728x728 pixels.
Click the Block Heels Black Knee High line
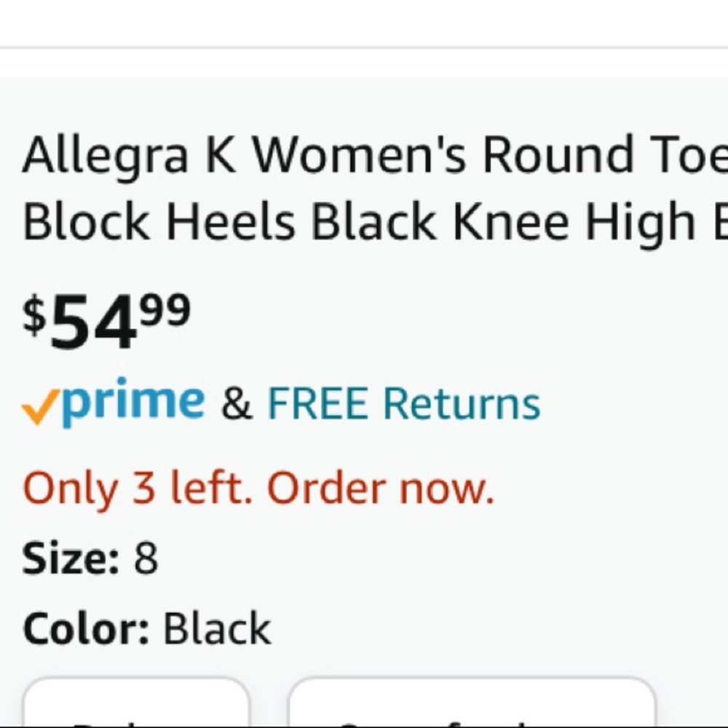[364, 221]
